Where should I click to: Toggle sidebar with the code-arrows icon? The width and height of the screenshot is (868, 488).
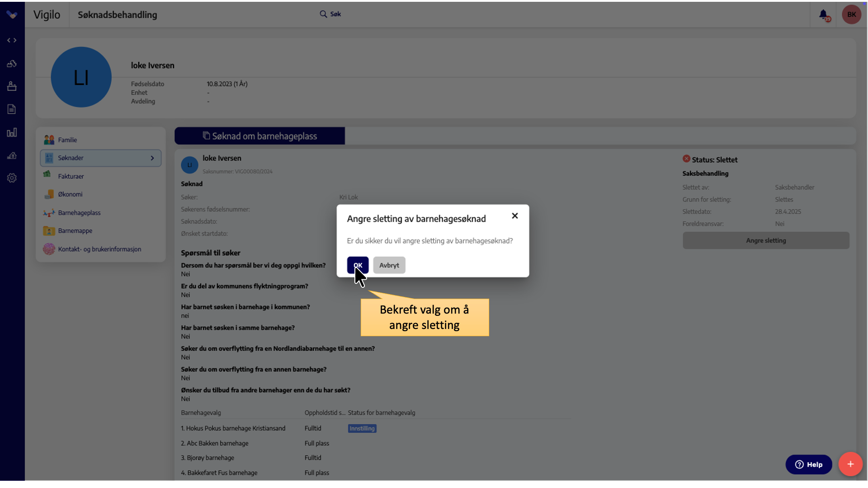pyautogui.click(x=12, y=40)
